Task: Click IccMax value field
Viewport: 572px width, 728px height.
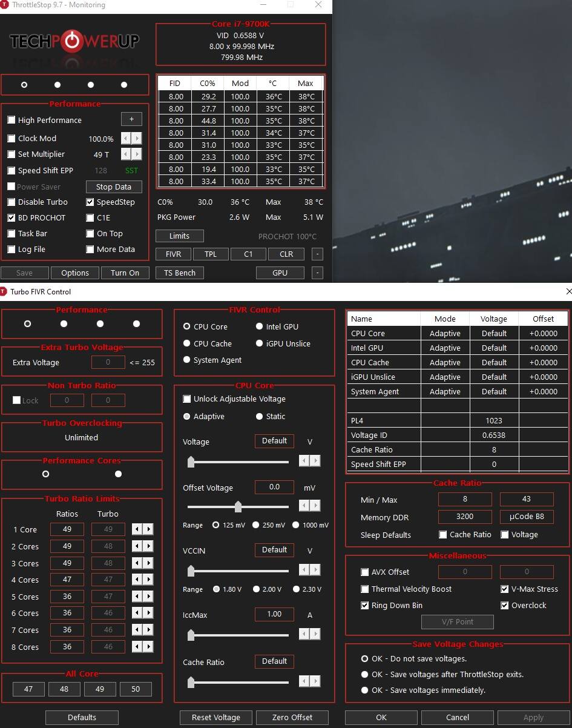Action: tap(274, 614)
